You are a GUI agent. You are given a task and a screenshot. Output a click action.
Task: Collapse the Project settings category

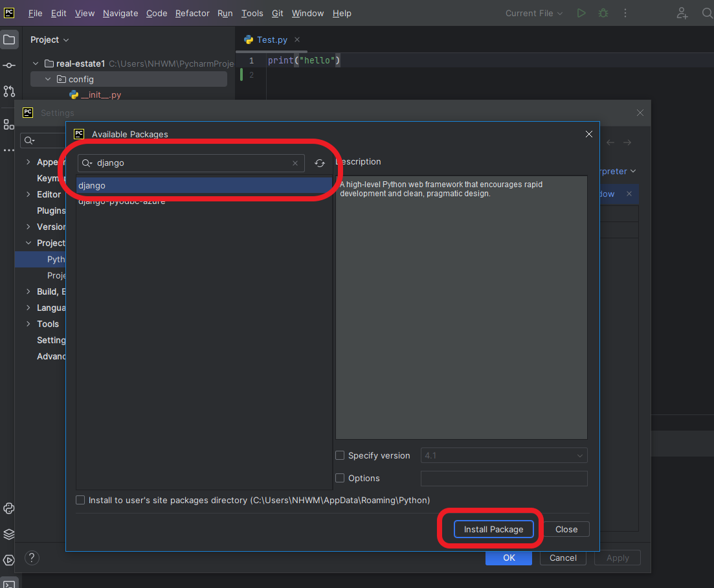28,243
